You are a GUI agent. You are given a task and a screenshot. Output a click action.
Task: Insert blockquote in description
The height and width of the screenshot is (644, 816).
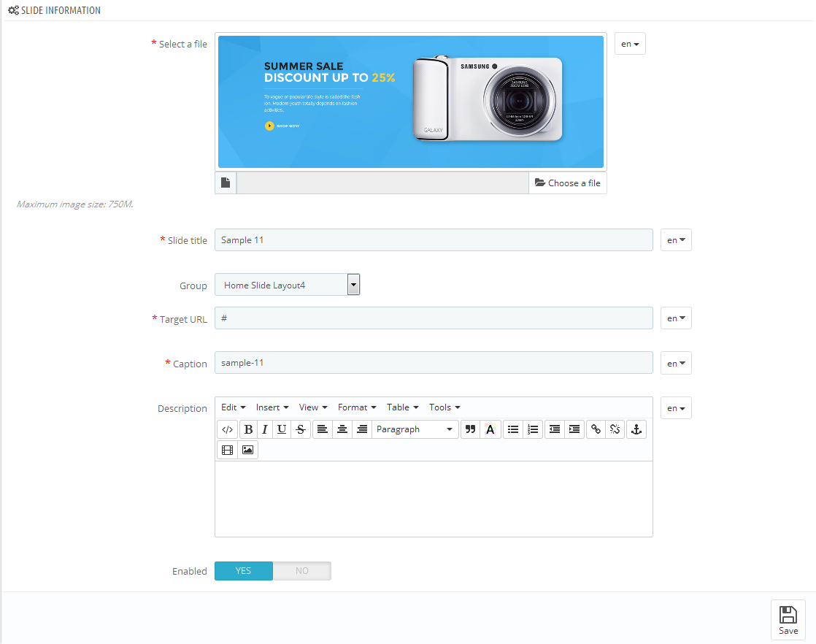471,429
